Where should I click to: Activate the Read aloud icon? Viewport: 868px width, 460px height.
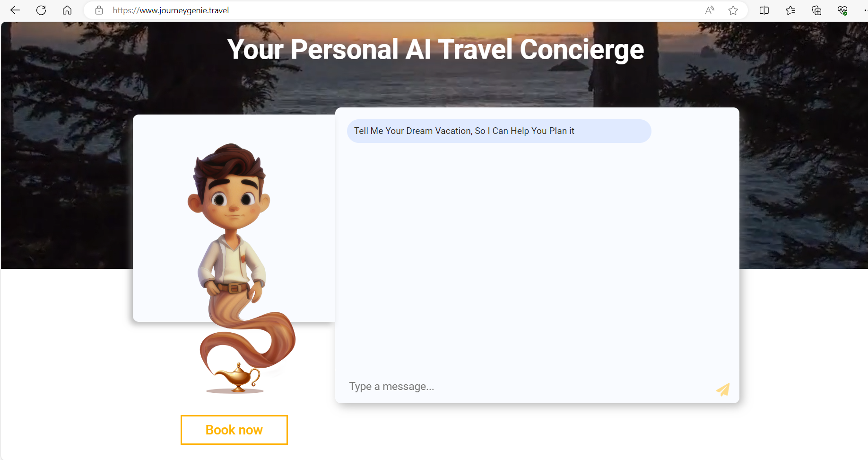(710, 10)
